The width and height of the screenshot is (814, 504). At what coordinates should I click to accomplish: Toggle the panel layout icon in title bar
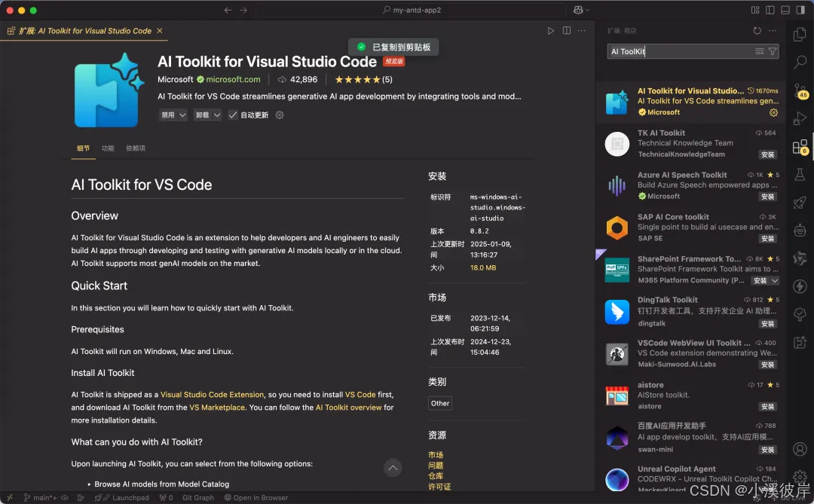coord(785,9)
